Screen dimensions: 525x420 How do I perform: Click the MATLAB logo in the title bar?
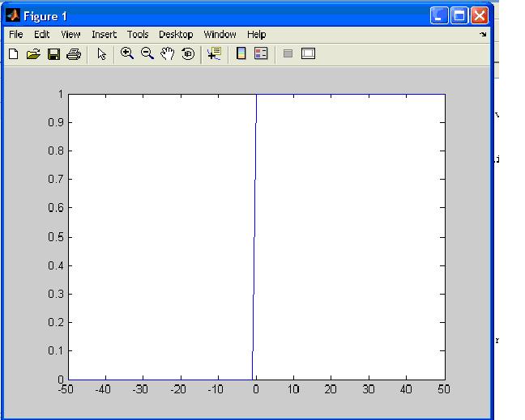13,15
